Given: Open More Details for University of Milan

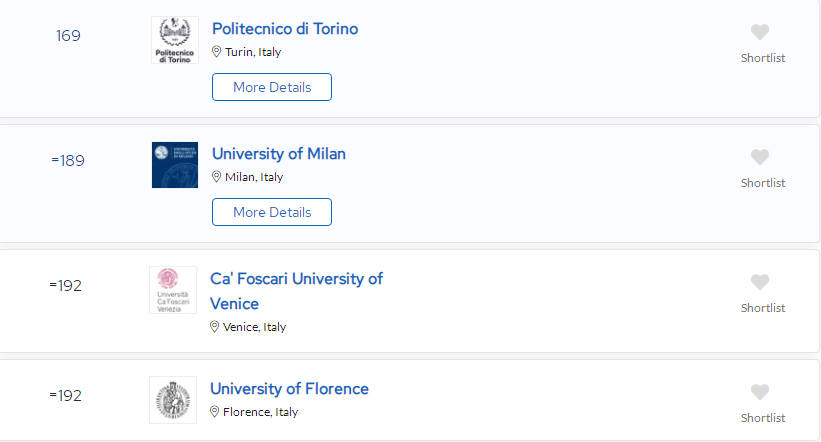Looking at the screenshot, I should click(x=272, y=212).
